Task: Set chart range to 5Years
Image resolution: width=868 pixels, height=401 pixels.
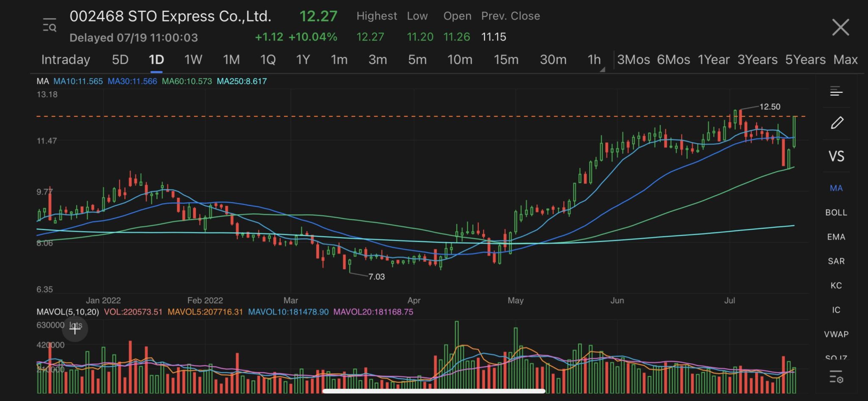Action: click(x=805, y=60)
